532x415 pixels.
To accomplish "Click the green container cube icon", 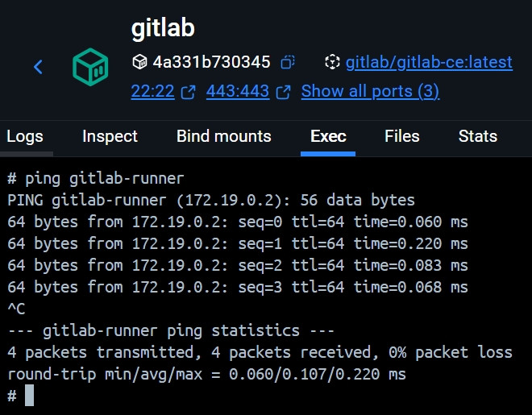I will coord(90,67).
